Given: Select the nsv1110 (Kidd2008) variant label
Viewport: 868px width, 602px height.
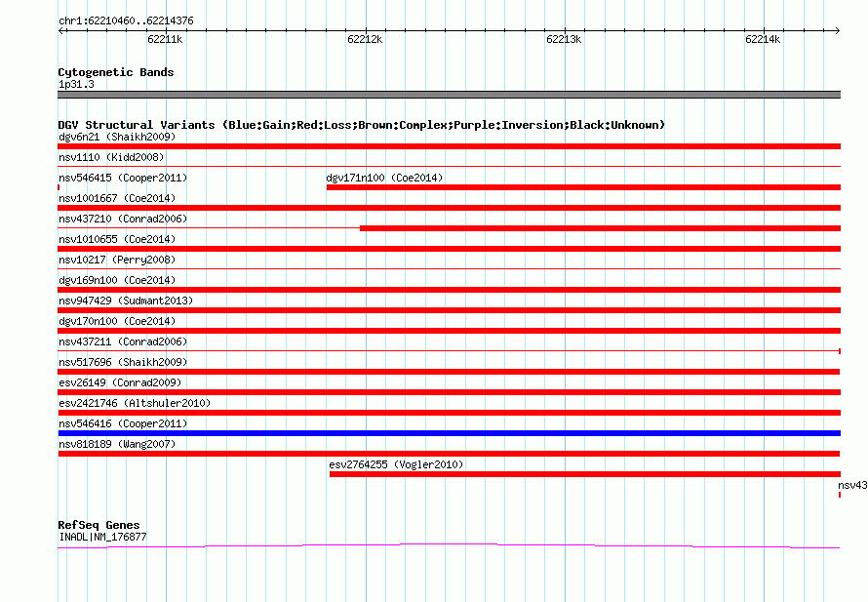Looking at the screenshot, I should [x=111, y=157].
